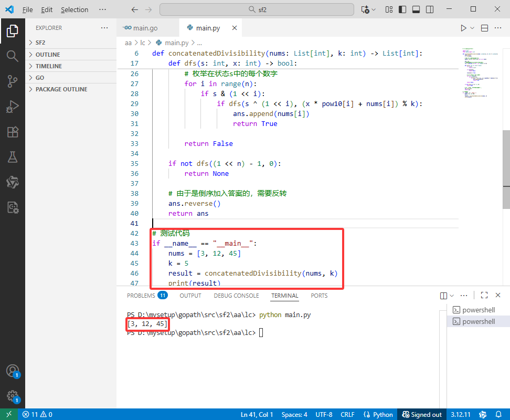The height and width of the screenshot is (420, 510).
Task: Click the editor vertical scrollbar thumb
Action: (x=506, y=169)
